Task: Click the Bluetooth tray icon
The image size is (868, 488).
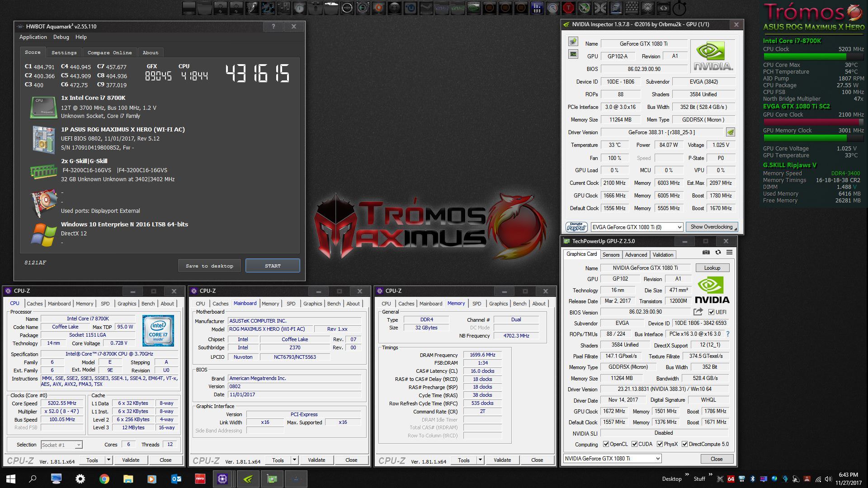Action: tap(753, 479)
